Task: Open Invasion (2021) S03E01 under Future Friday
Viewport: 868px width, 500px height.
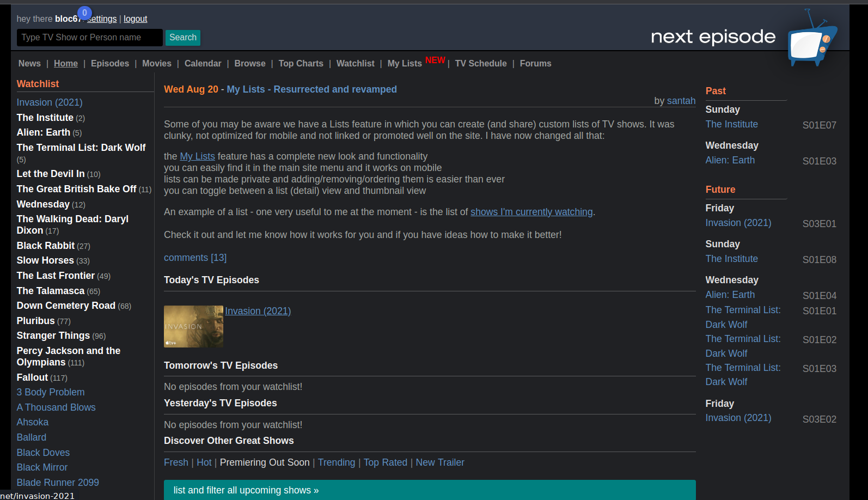Action: (738, 223)
